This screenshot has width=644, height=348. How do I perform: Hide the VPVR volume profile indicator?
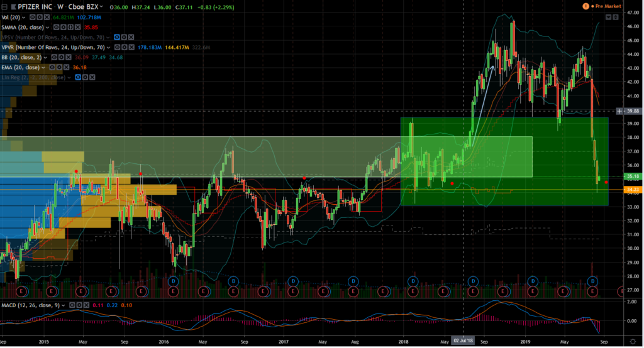point(118,47)
